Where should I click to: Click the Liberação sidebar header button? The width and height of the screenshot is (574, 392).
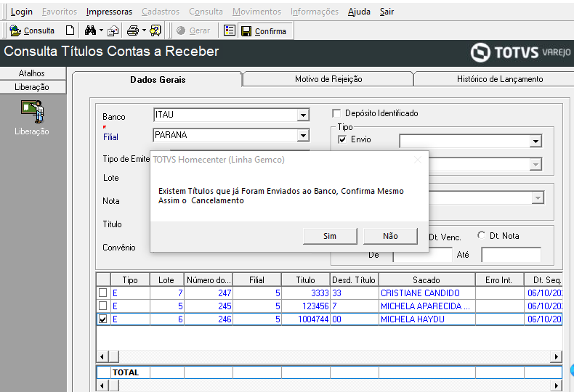point(32,87)
